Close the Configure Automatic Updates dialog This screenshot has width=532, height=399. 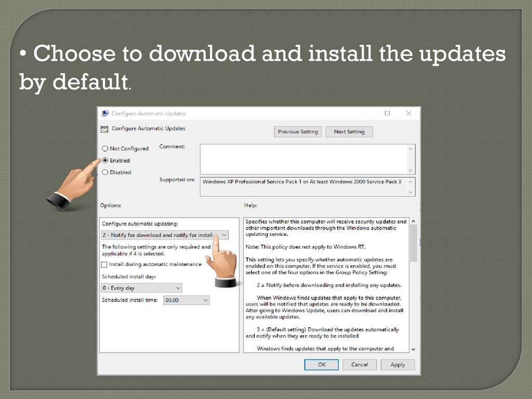coord(409,113)
